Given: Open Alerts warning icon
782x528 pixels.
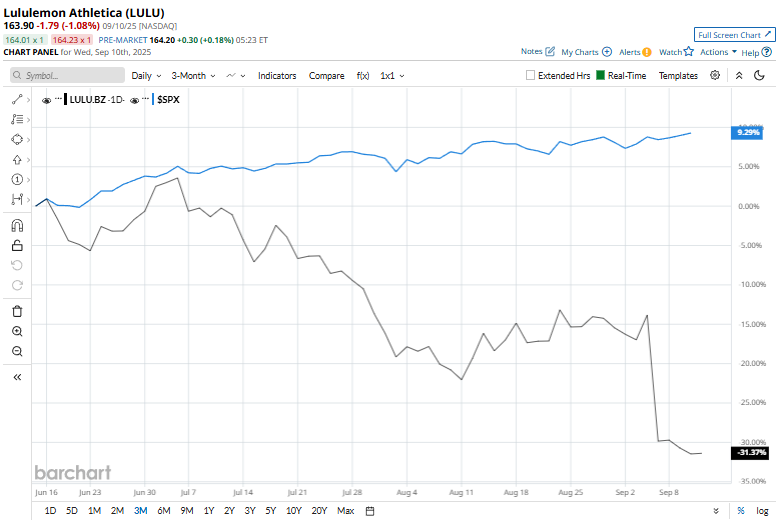Looking at the screenshot, I should pyautogui.click(x=647, y=52).
